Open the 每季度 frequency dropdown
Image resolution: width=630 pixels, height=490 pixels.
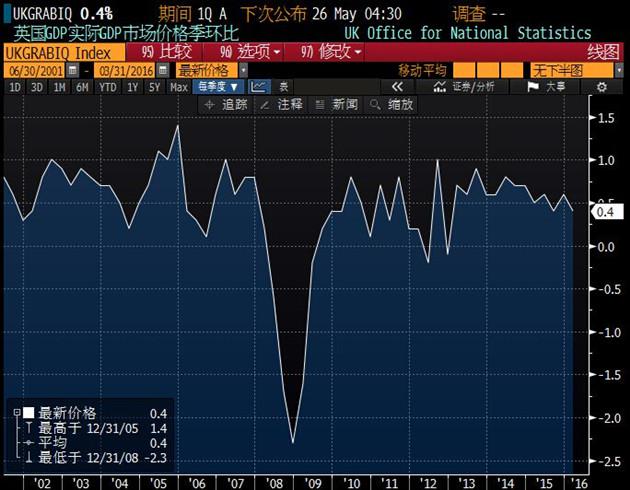(217, 87)
